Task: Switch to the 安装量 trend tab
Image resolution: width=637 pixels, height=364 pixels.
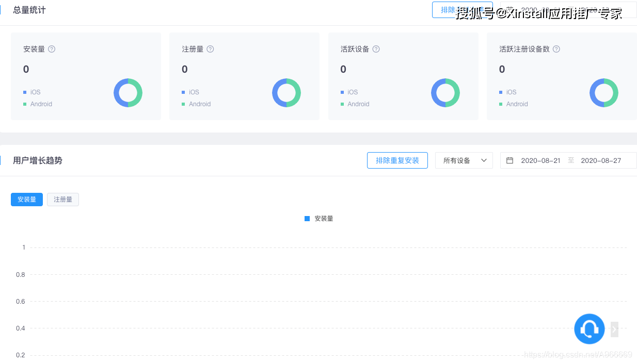Action: click(27, 200)
